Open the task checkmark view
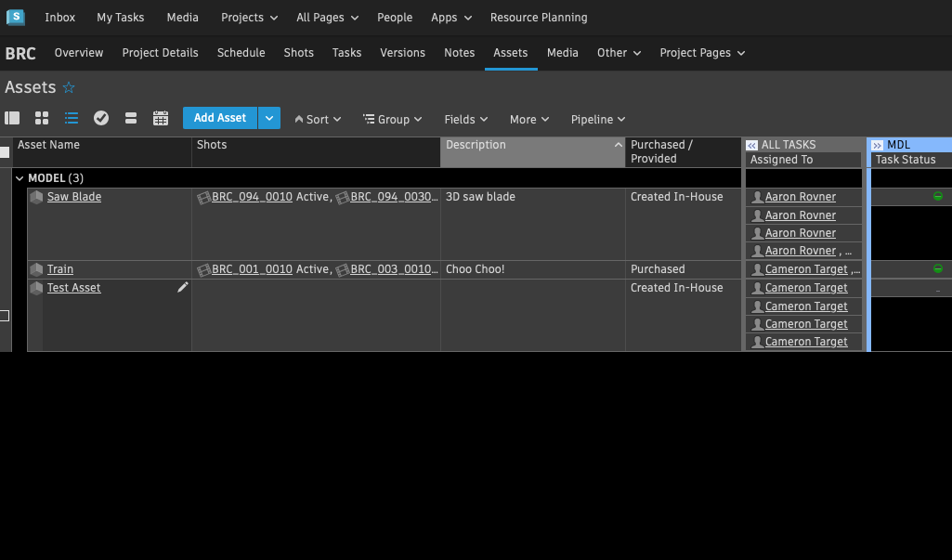The image size is (952, 560). (101, 118)
